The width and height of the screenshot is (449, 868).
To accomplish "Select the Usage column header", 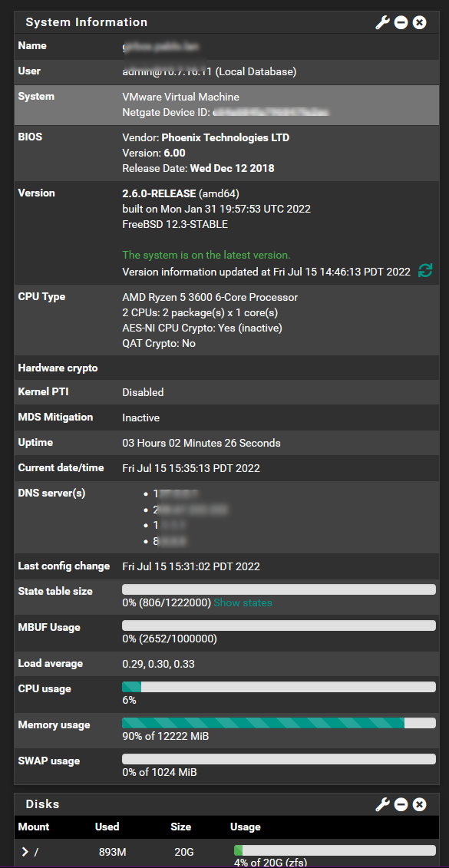I will pyautogui.click(x=246, y=827).
